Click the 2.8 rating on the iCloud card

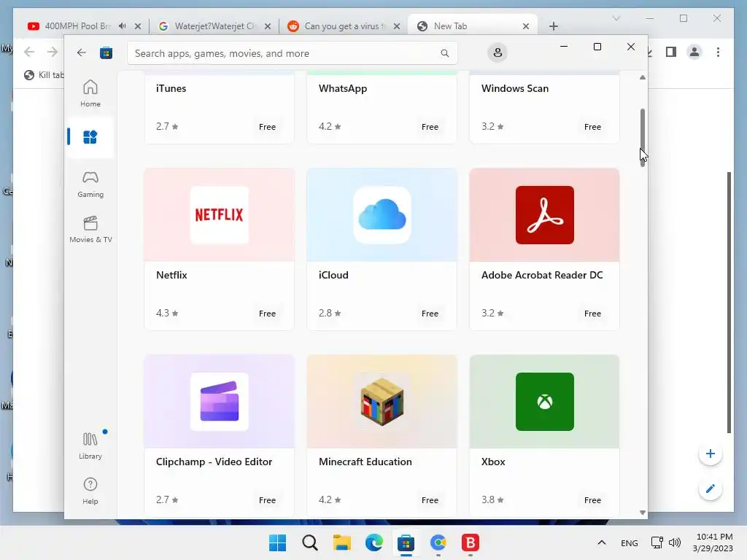click(x=330, y=313)
